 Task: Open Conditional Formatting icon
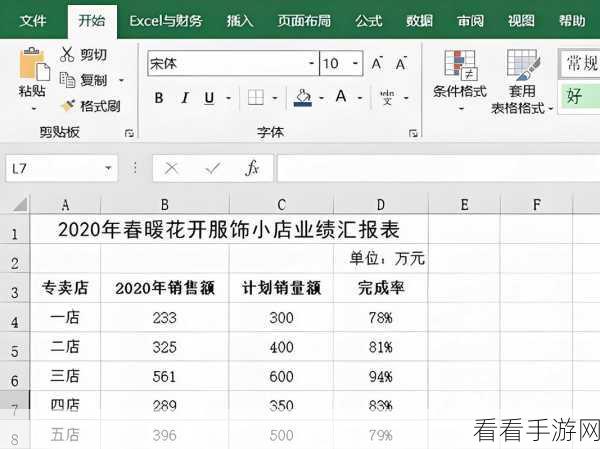pyautogui.click(x=460, y=65)
